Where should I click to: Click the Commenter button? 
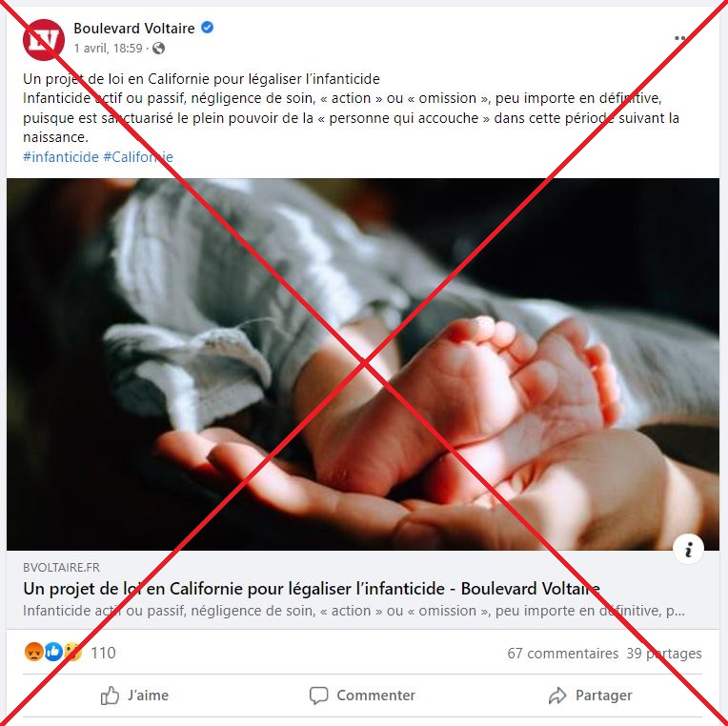(363, 696)
